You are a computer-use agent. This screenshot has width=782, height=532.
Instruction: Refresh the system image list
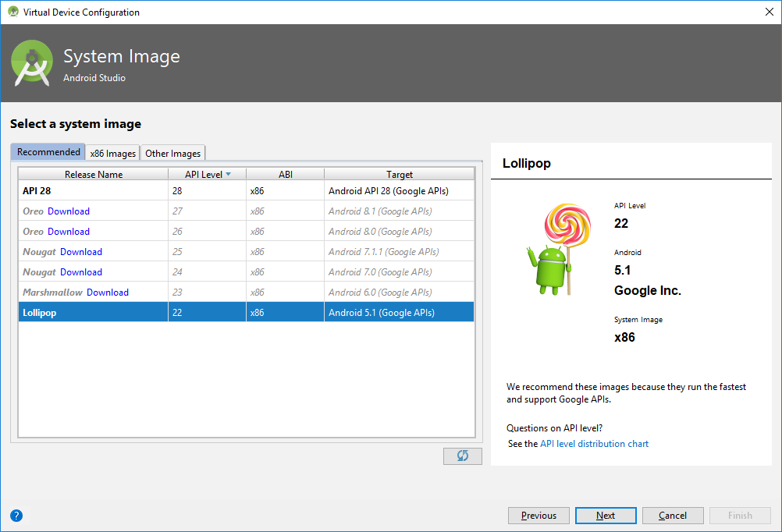[x=462, y=456]
